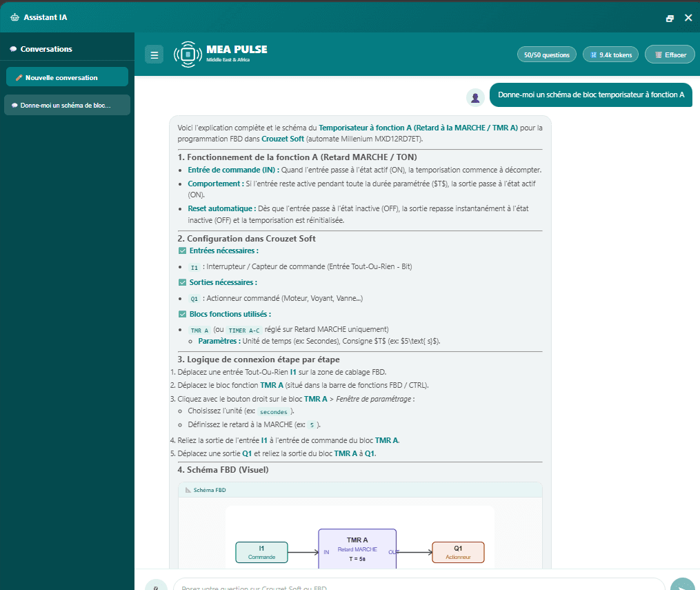Focus the question input field
The width and height of the screenshot is (700, 590).
[x=419, y=586]
